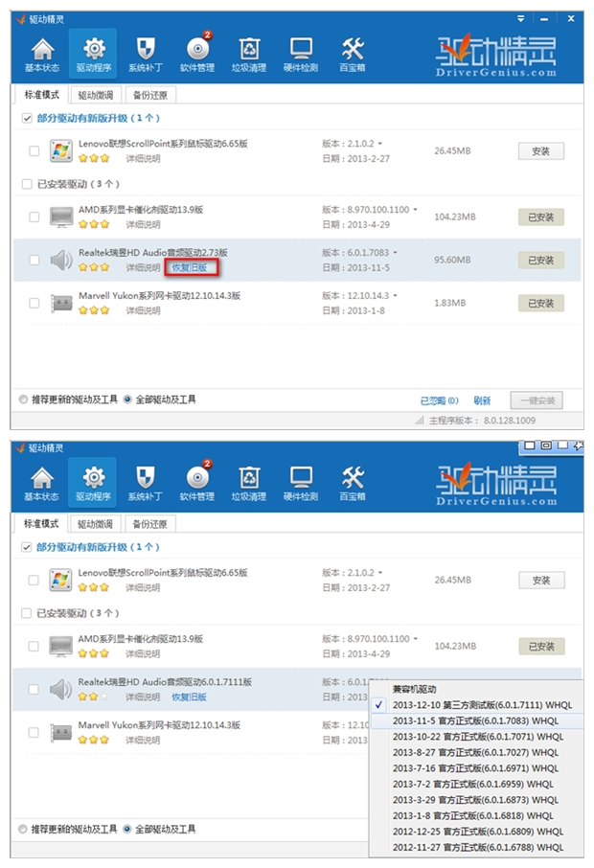Tick the Realtek HD Audio checkbox, top window
Viewport: 594px width, 868px height.
[x=34, y=260]
